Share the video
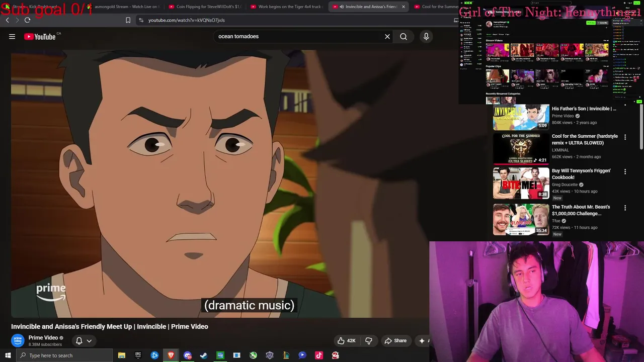Viewport: 644px width, 362px height. point(395,340)
